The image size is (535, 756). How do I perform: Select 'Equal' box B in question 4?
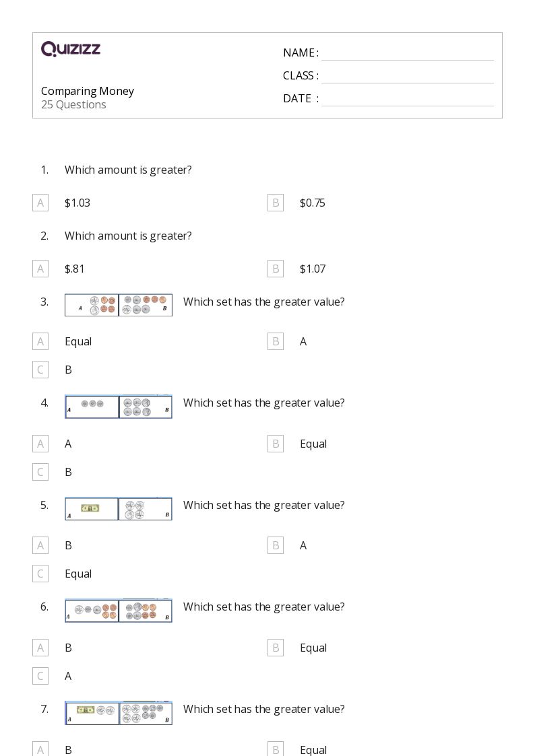(x=276, y=444)
